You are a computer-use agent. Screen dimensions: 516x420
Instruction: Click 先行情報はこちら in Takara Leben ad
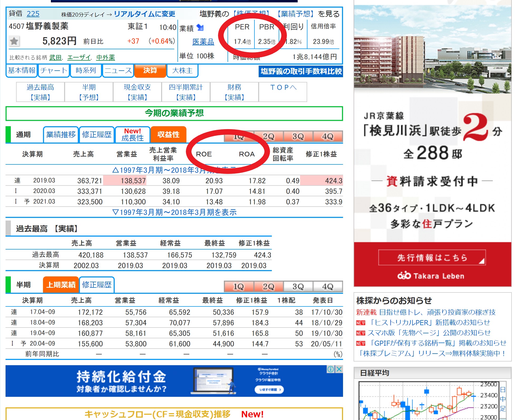(x=432, y=257)
